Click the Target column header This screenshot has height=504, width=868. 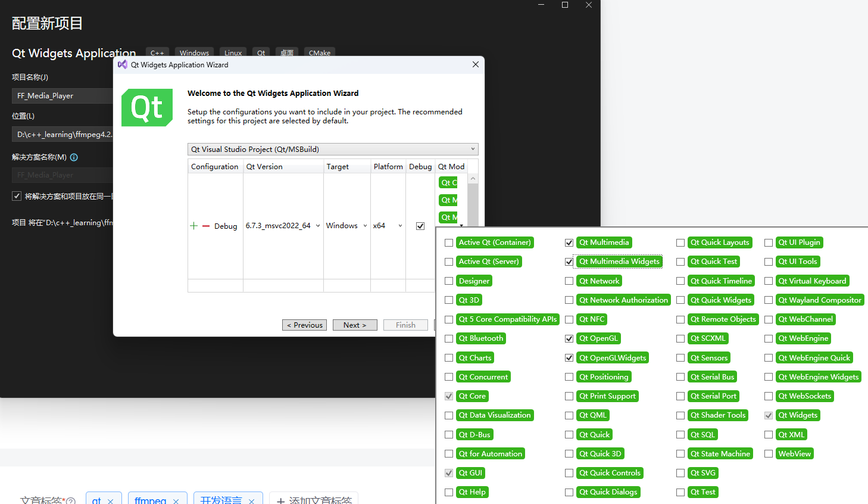click(x=347, y=166)
